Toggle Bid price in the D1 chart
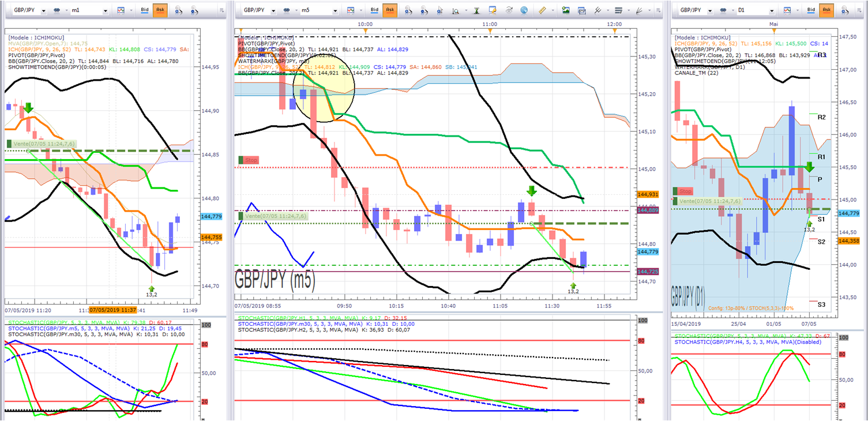This screenshot has height=421, width=868. pyautogui.click(x=811, y=10)
